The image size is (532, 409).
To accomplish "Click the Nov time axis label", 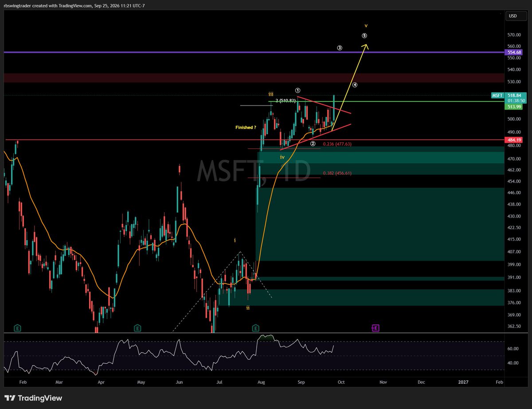I will pos(383,382).
